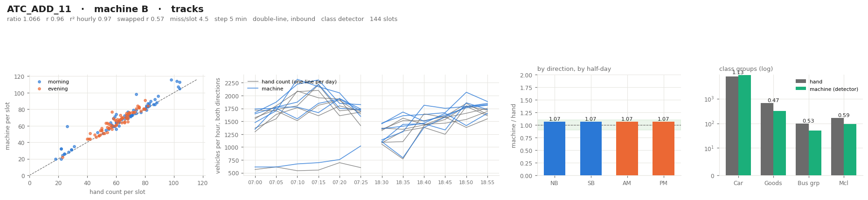Click the orange AM ratio bar

[x=627, y=149]
